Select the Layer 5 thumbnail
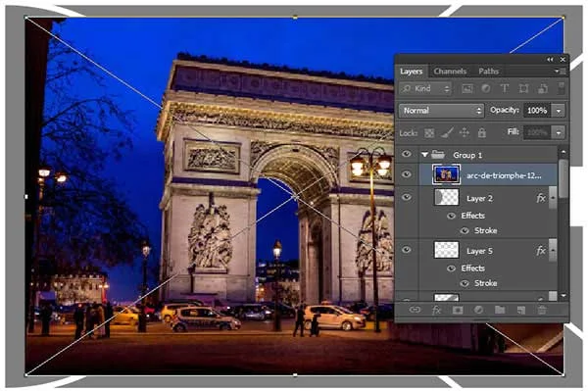 click(446, 250)
